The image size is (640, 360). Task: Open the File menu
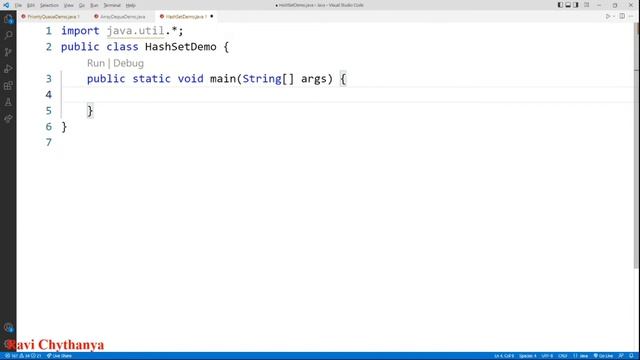pos(18,5)
